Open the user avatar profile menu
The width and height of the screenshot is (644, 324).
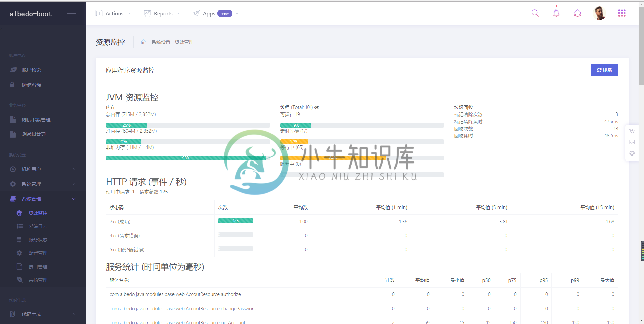click(600, 13)
